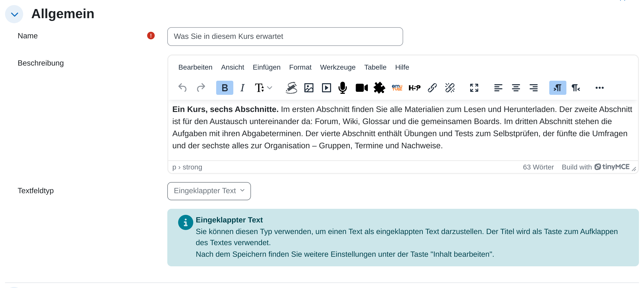The height and width of the screenshot is (288, 644).
Task: Open the emuTUBE media button
Action: [397, 88]
